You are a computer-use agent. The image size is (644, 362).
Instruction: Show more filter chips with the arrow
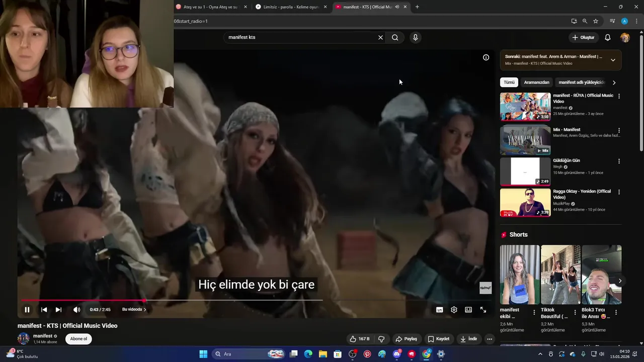614,82
